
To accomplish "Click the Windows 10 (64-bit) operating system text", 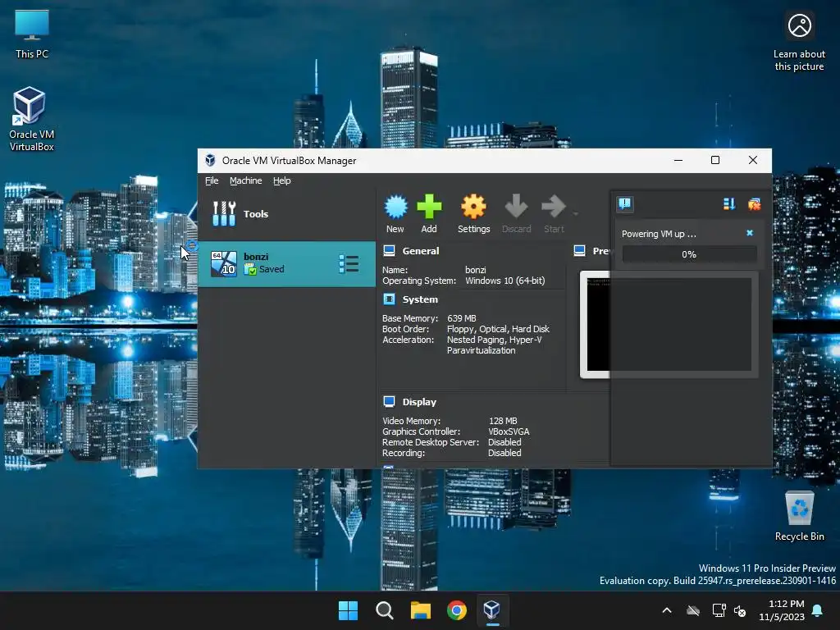I will (505, 281).
